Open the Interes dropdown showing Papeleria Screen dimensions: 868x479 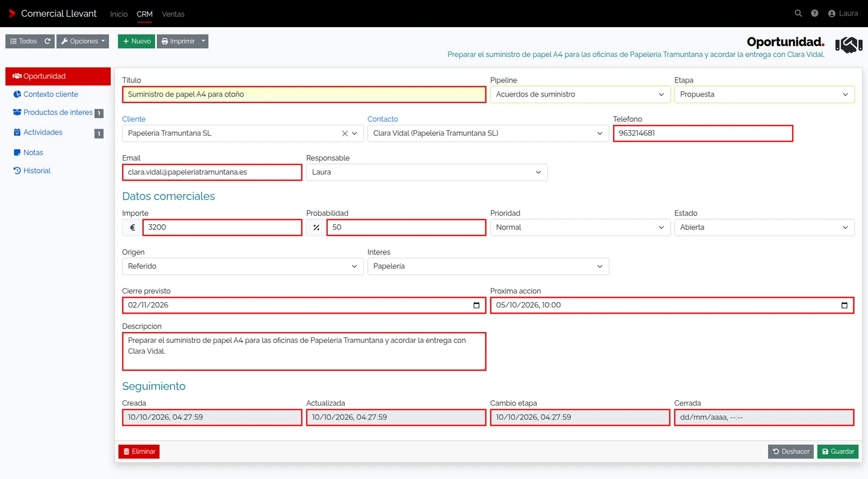pyautogui.click(x=488, y=266)
